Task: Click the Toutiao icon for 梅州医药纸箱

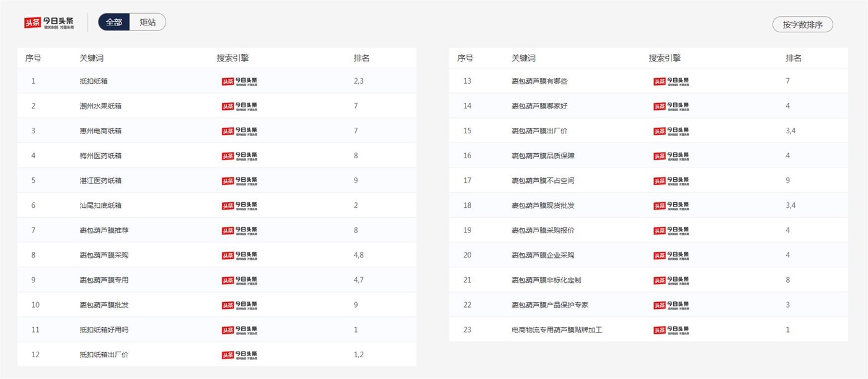Action: coord(239,156)
